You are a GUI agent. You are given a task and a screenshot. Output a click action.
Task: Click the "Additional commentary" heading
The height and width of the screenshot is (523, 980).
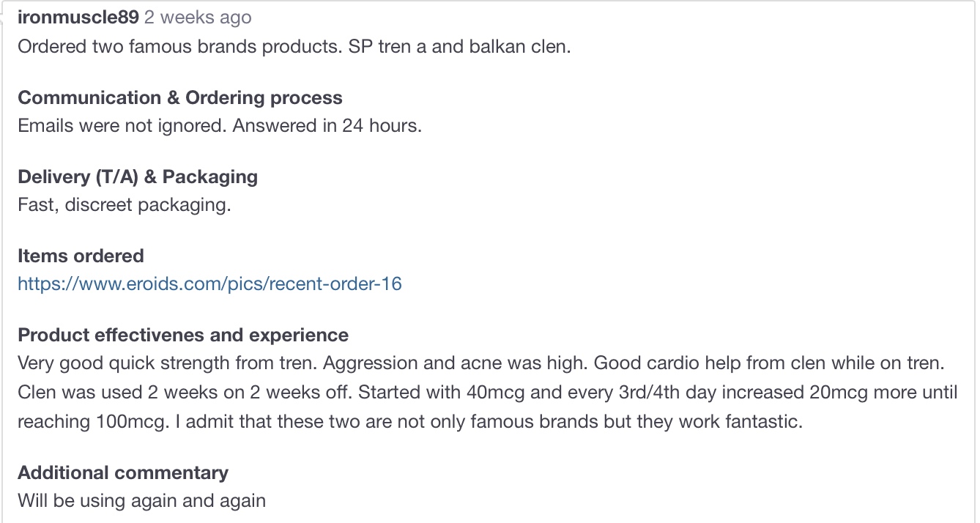point(123,472)
